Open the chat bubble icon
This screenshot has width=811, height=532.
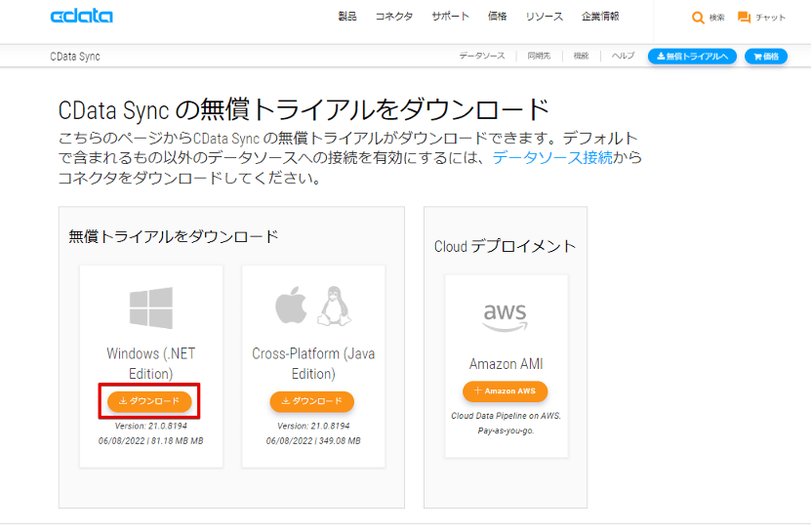pos(745,18)
